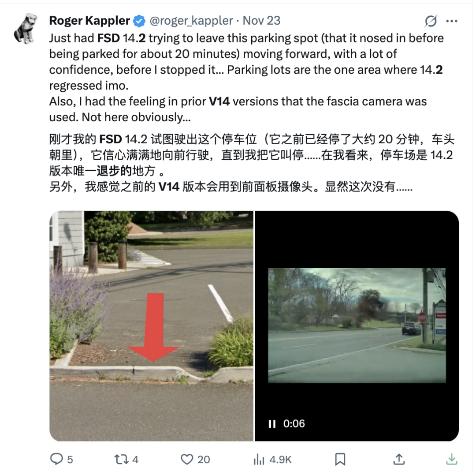This screenshot has height=472, width=476.
Task: Open the share post menu
Action: (x=399, y=459)
